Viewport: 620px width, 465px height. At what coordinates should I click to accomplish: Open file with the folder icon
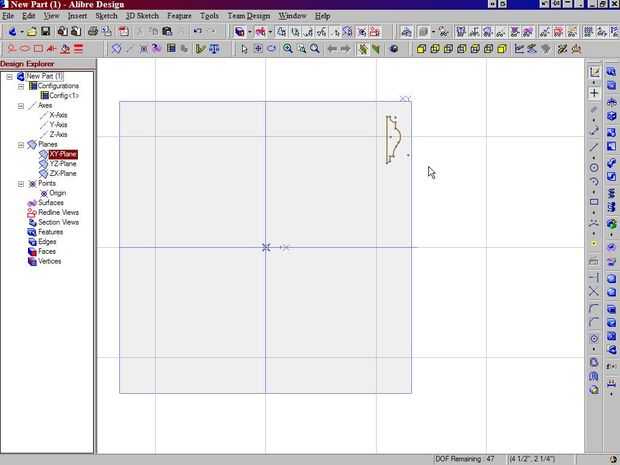[x=32, y=31]
